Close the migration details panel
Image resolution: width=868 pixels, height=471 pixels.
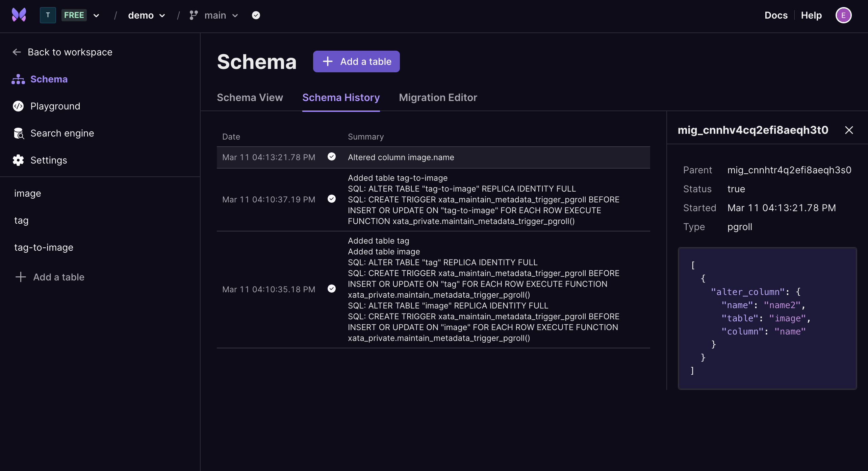point(849,130)
